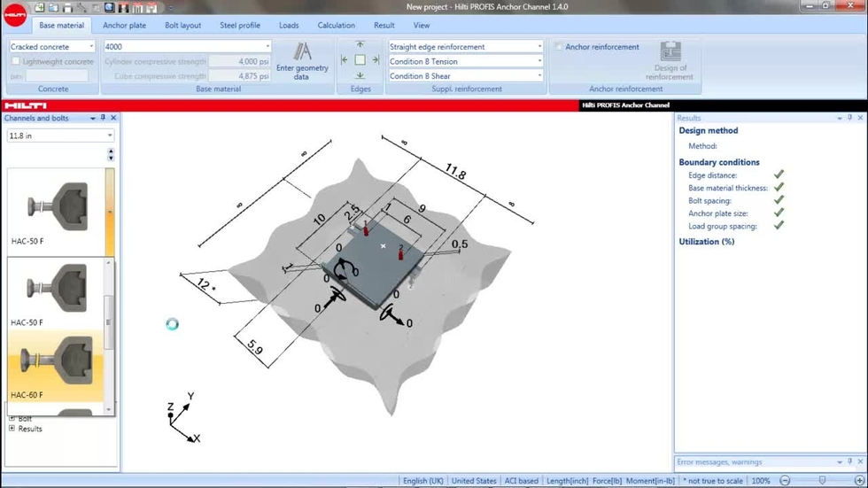Open the Condition B Shear dropdown
This screenshot has width=868, height=488.
click(x=465, y=76)
